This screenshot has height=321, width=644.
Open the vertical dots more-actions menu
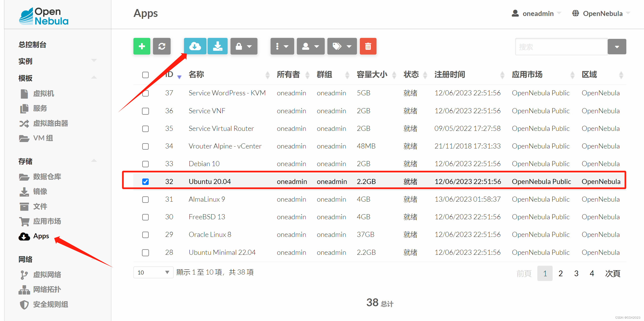pyautogui.click(x=282, y=46)
